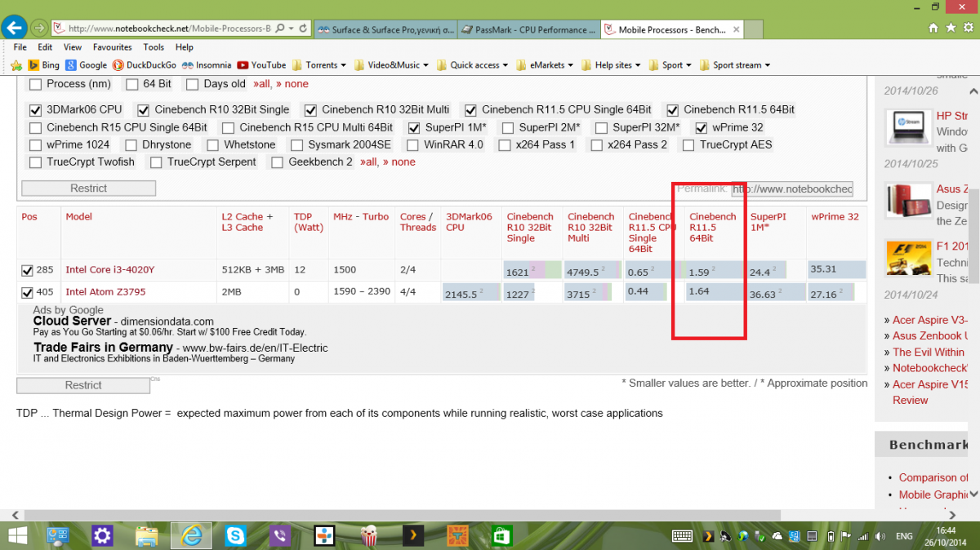Screen dimensions: 980x550
Task: Launch Viber from the taskbar
Action: coord(281,536)
